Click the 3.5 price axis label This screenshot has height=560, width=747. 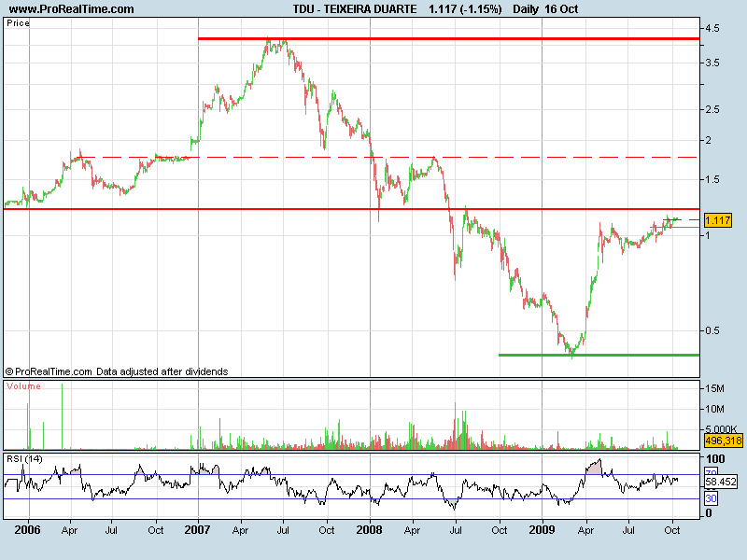point(712,63)
